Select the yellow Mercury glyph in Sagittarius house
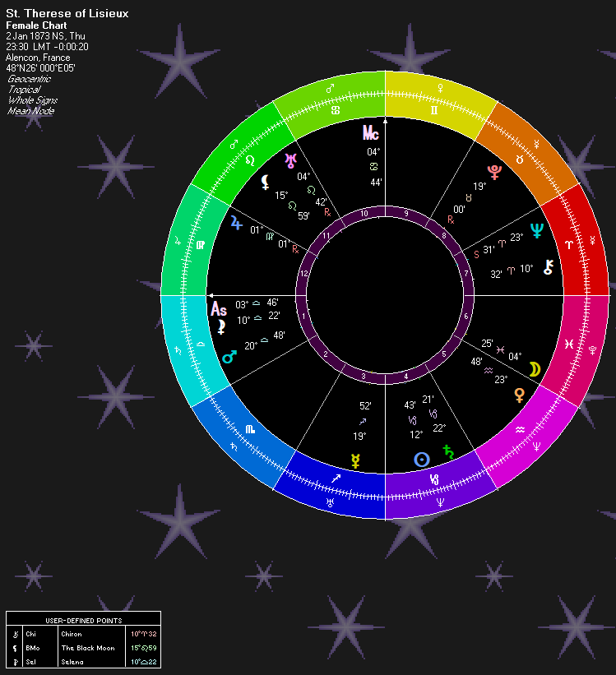 point(355,461)
